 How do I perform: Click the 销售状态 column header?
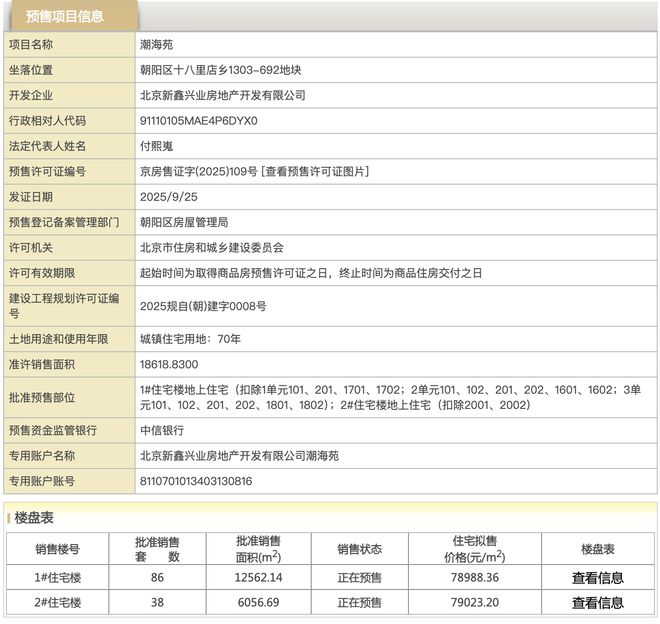click(x=359, y=549)
